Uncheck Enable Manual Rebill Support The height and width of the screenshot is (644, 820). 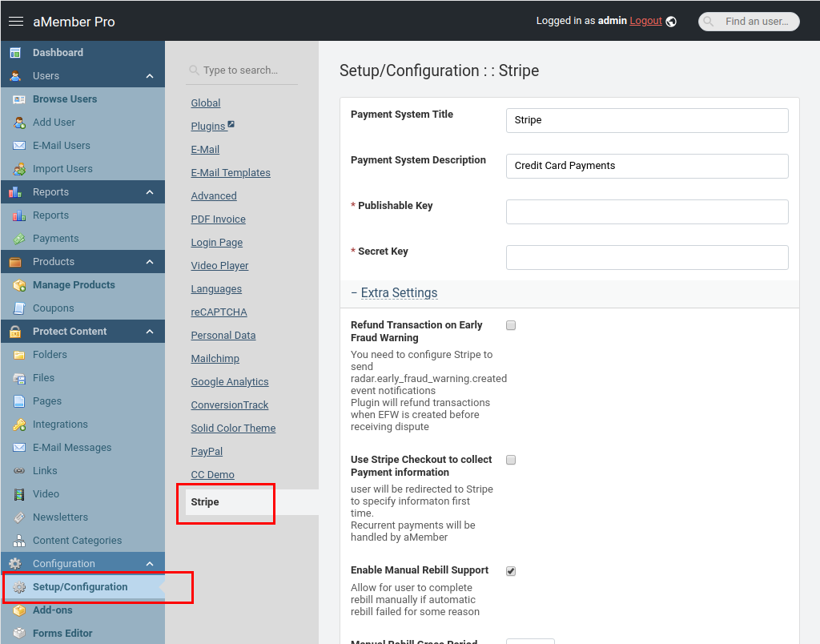[511, 571]
